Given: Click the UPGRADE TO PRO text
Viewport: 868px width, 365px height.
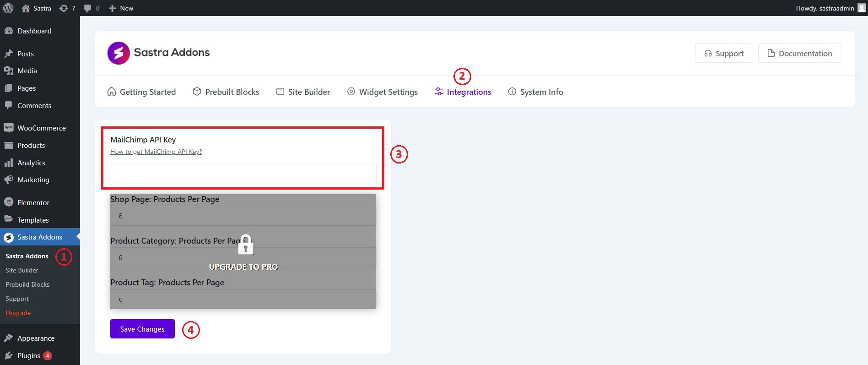Looking at the screenshot, I should point(243,267).
